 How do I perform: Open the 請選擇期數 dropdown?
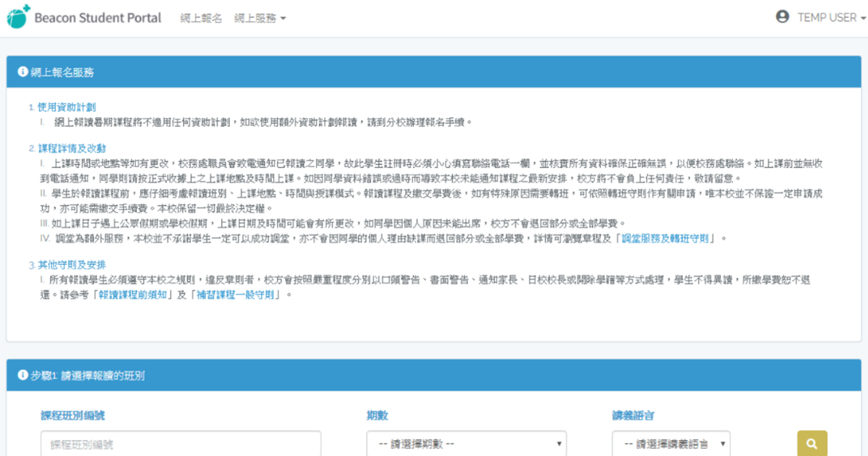(467, 444)
